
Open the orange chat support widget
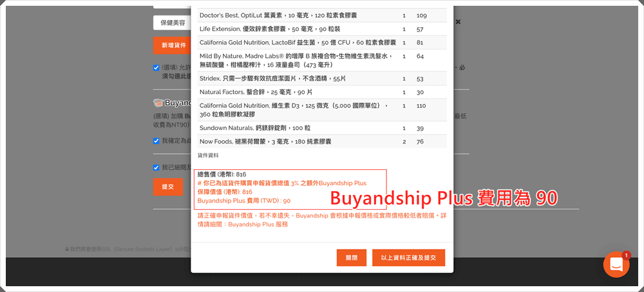click(x=616, y=264)
